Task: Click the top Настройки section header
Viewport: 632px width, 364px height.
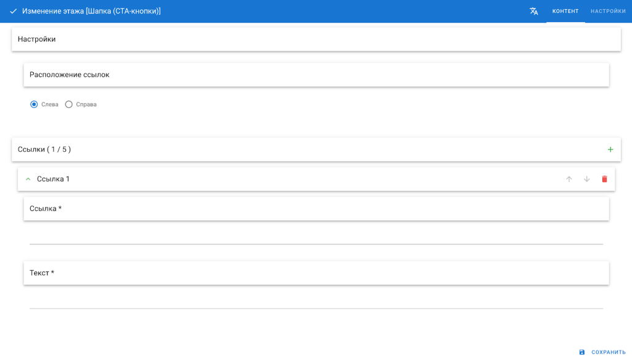Action: [37, 39]
